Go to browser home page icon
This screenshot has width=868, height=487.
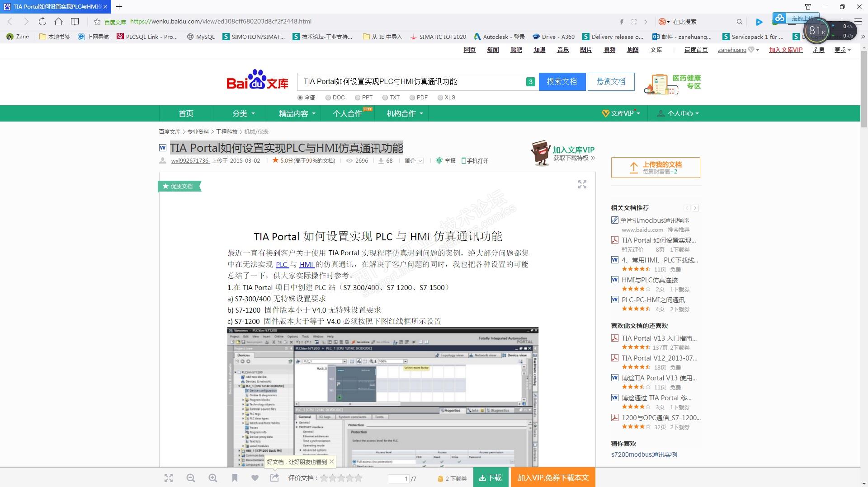pos(58,21)
